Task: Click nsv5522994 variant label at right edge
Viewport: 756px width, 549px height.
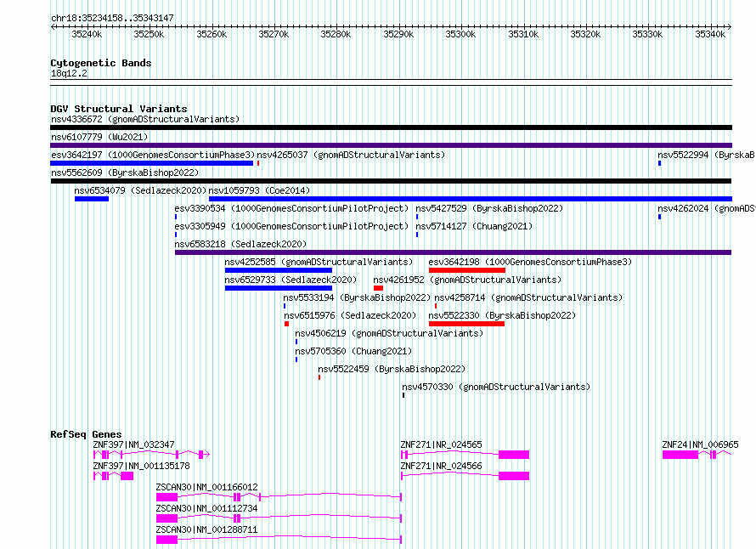Action: point(707,155)
